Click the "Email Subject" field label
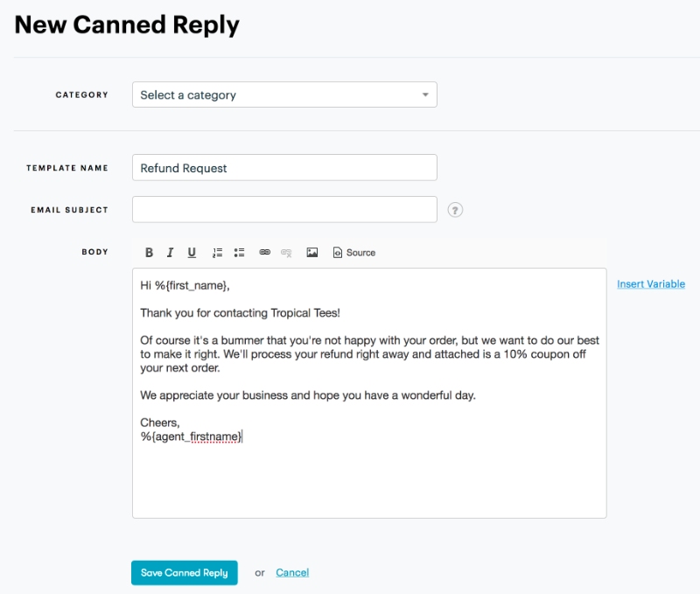The width and height of the screenshot is (700, 594). [x=70, y=210]
